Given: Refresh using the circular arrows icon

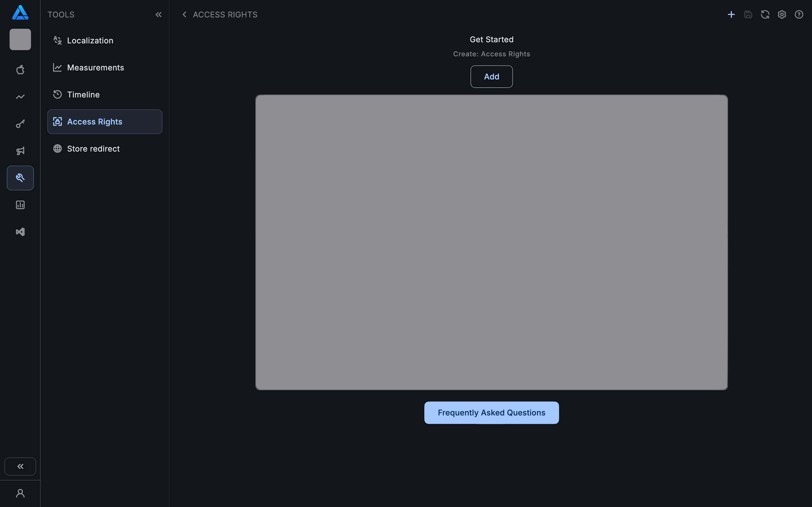Looking at the screenshot, I should [765, 14].
